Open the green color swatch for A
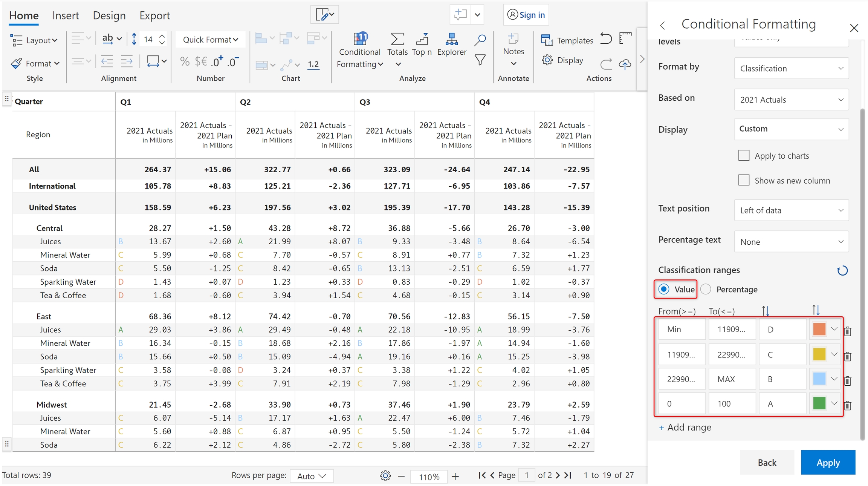 click(x=819, y=403)
